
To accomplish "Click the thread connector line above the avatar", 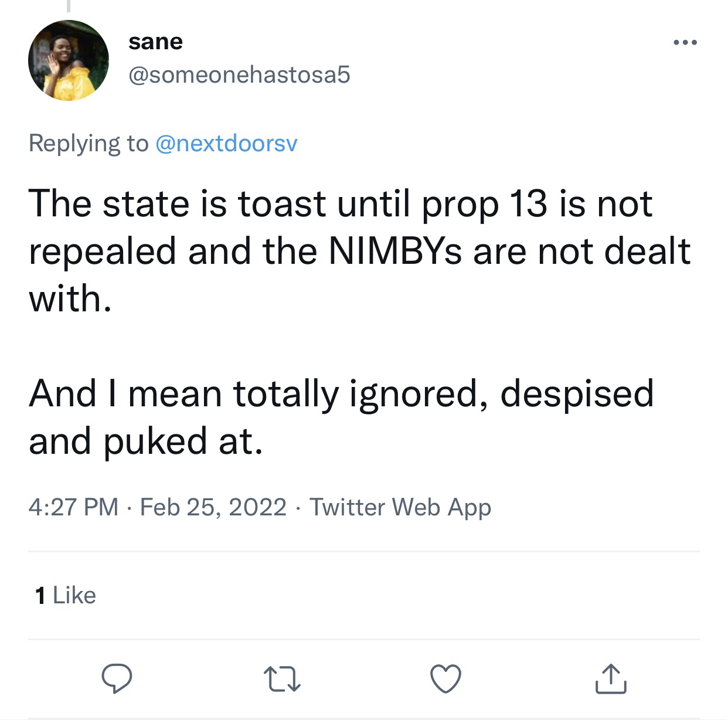I will 69,5.
